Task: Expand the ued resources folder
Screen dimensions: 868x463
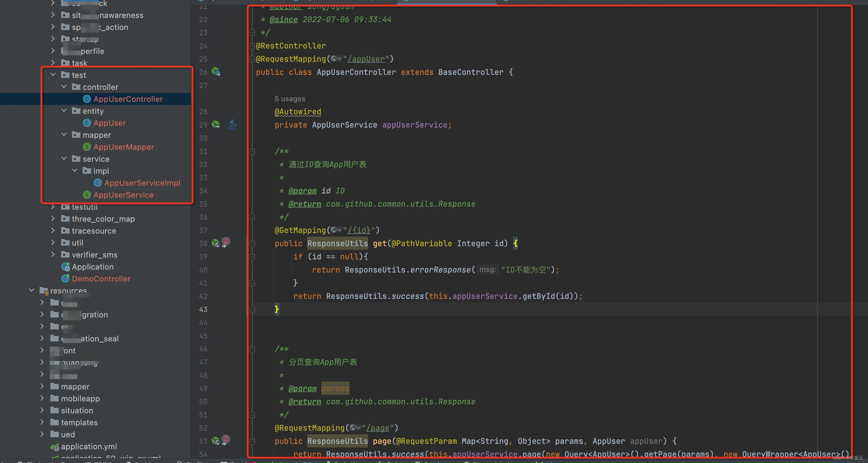Action: click(x=42, y=434)
